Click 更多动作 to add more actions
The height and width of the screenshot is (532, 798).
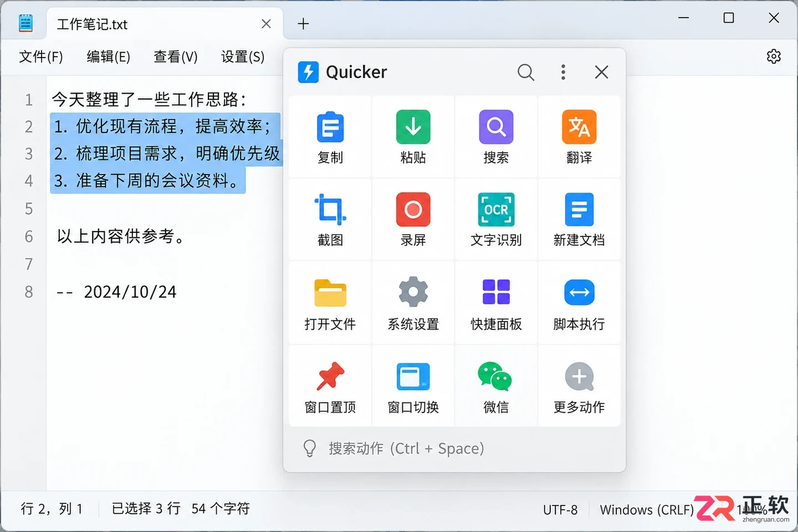coord(579,386)
